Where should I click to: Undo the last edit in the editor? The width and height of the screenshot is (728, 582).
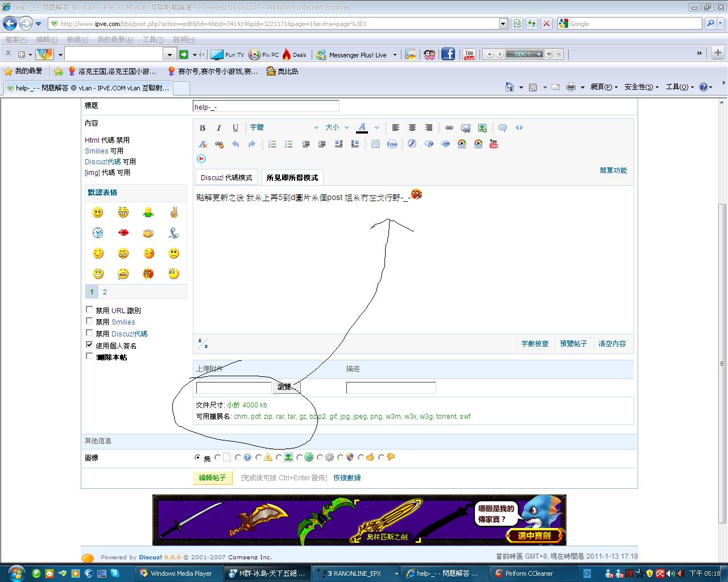(235, 144)
